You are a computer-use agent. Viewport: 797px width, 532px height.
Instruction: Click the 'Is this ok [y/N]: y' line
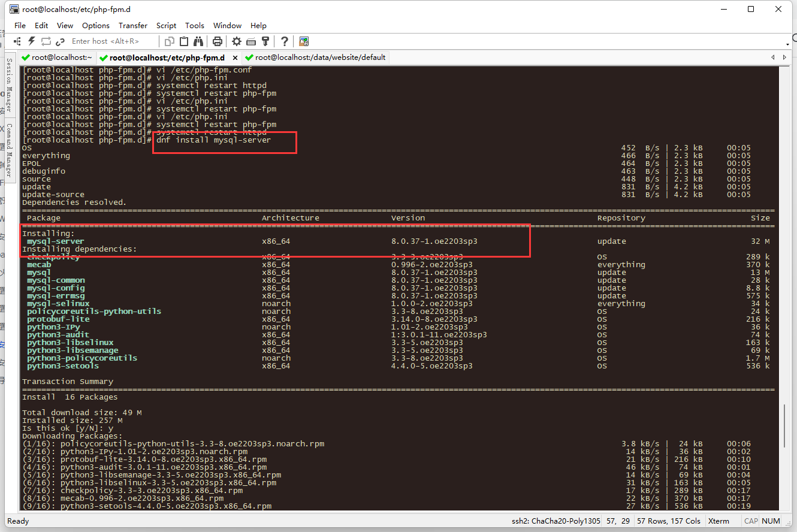[68, 428]
